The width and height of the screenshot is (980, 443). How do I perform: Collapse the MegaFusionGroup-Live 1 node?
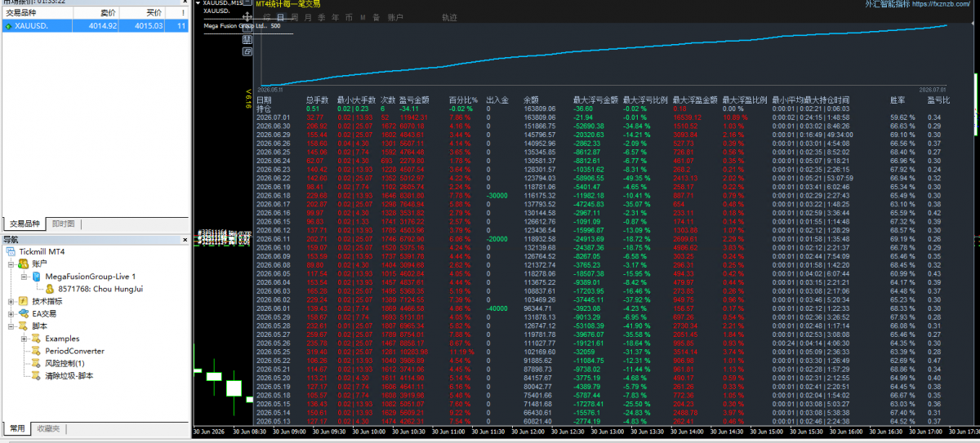(24, 277)
